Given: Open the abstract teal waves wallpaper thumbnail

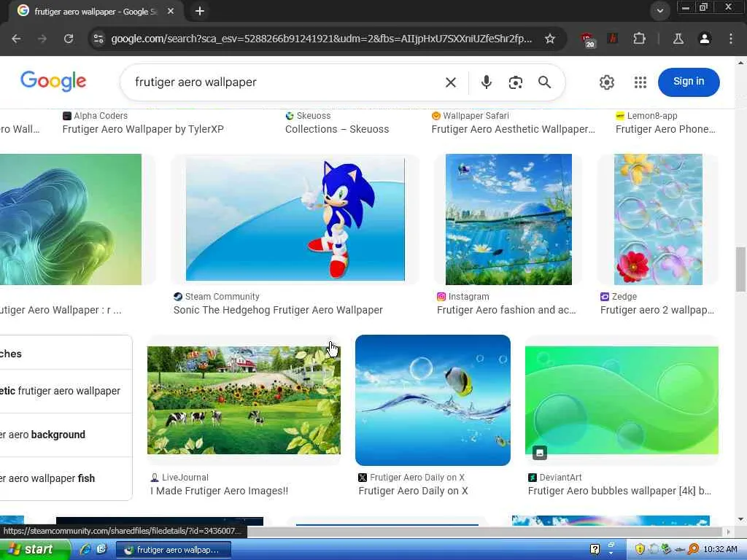Looking at the screenshot, I should pos(71,219).
